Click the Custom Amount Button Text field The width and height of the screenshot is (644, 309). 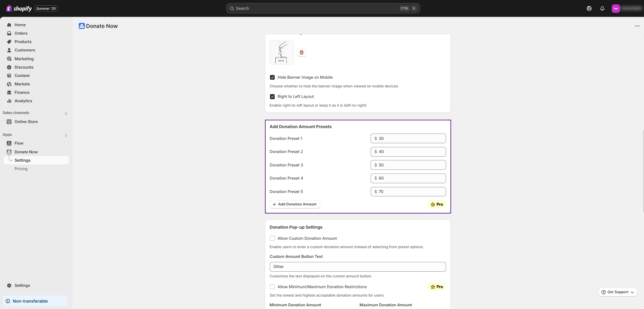coord(358,267)
